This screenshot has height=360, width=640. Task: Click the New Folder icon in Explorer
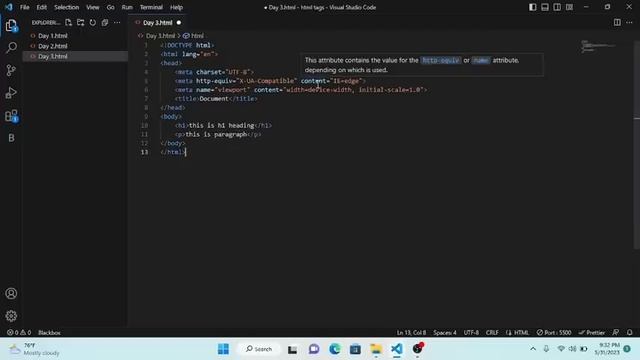[80, 22]
